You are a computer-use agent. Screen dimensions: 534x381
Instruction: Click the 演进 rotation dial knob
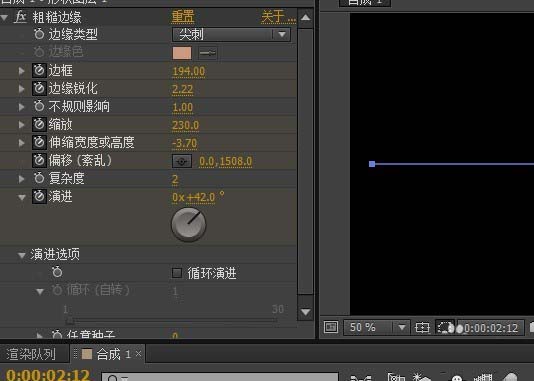189,225
